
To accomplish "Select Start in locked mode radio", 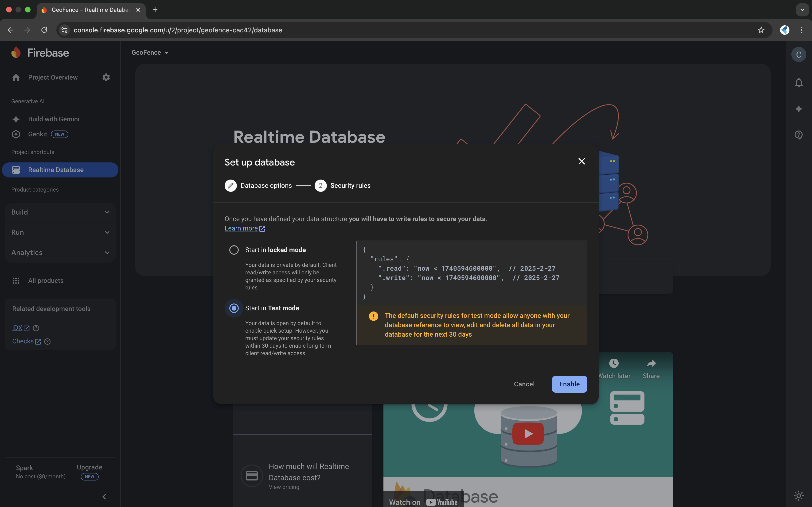I will (x=234, y=250).
